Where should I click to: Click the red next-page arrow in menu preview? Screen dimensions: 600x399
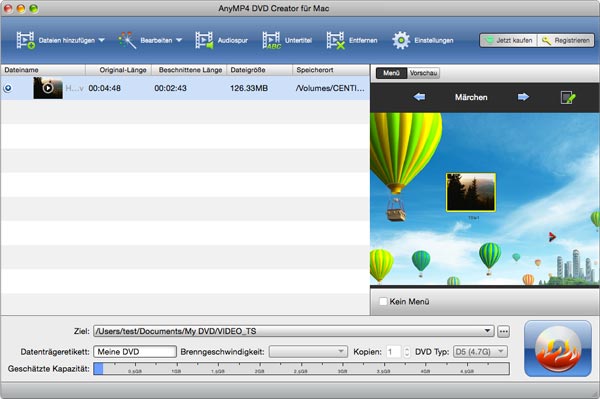tap(552, 237)
